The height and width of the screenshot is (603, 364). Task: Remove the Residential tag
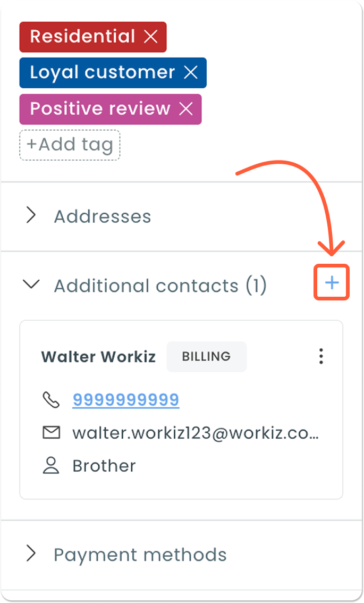151,37
